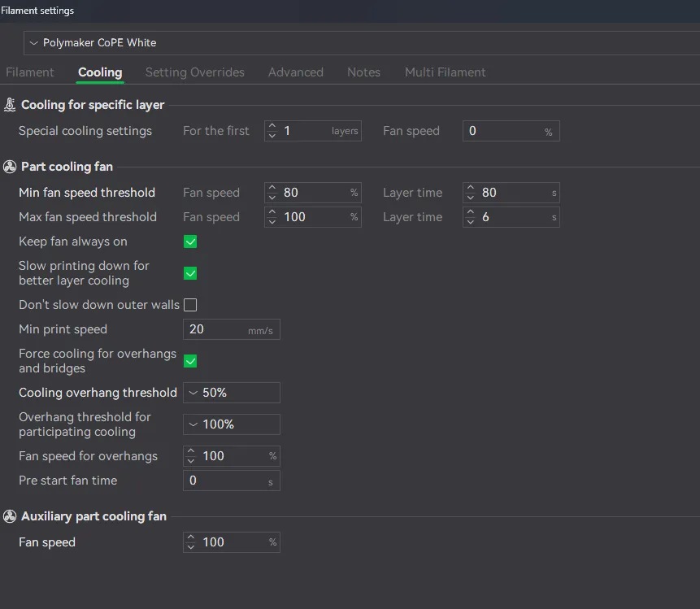Increase Max threshold layer time value
This screenshot has height=609, width=700.
470,212
